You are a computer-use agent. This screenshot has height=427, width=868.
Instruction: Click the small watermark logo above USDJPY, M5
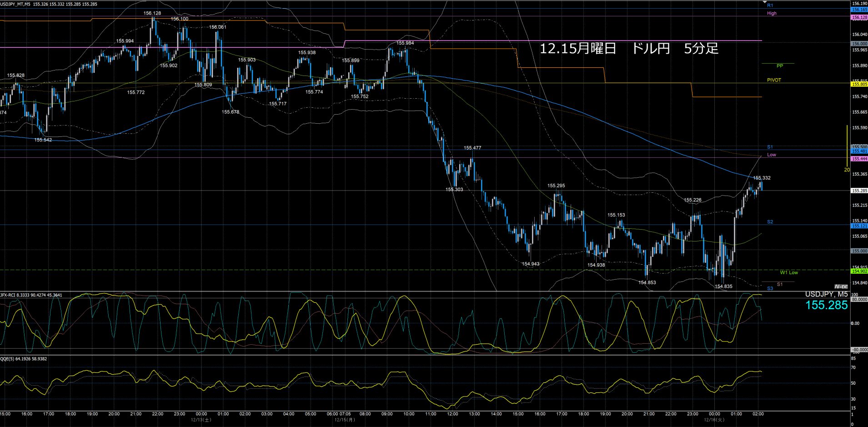(x=841, y=286)
